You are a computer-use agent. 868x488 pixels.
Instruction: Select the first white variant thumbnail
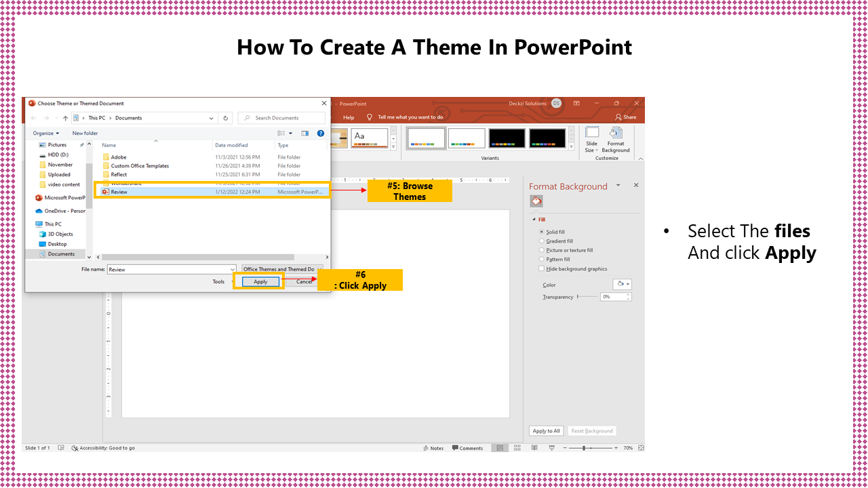(426, 138)
